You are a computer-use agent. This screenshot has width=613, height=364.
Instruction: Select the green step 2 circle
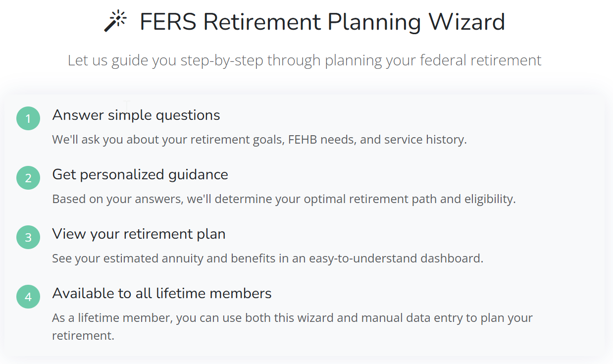tap(28, 178)
